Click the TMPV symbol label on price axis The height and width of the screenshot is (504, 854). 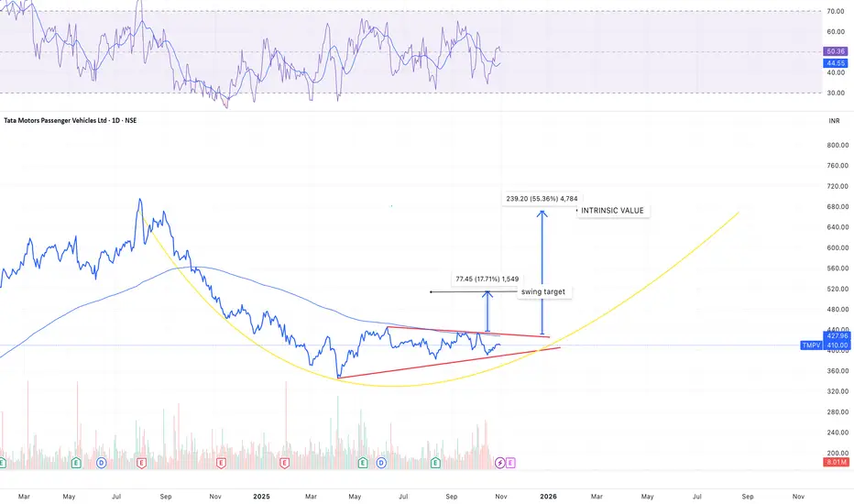pos(811,345)
